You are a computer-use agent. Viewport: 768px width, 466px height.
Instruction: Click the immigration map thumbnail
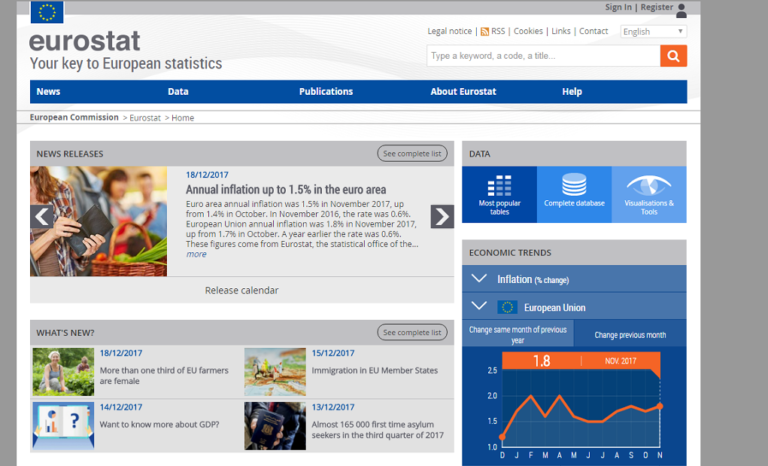[x=275, y=372]
